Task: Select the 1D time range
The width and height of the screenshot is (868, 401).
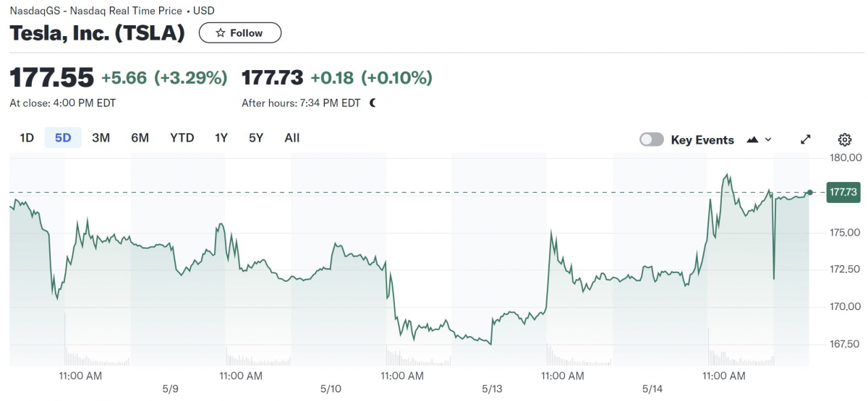Action: coord(27,138)
